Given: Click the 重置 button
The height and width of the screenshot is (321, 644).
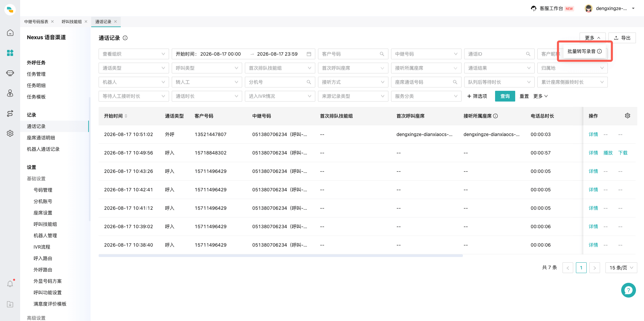Looking at the screenshot, I should click(x=524, y=96).
